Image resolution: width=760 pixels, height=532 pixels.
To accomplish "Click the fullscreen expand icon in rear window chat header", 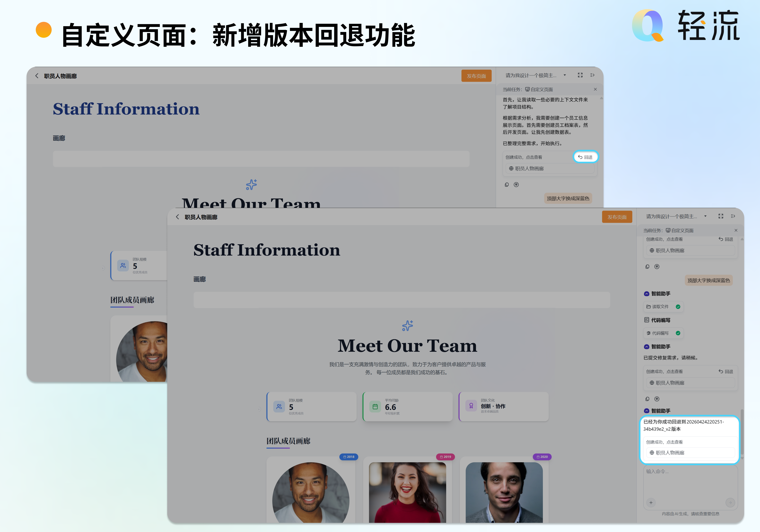I will tap(580, 75).
